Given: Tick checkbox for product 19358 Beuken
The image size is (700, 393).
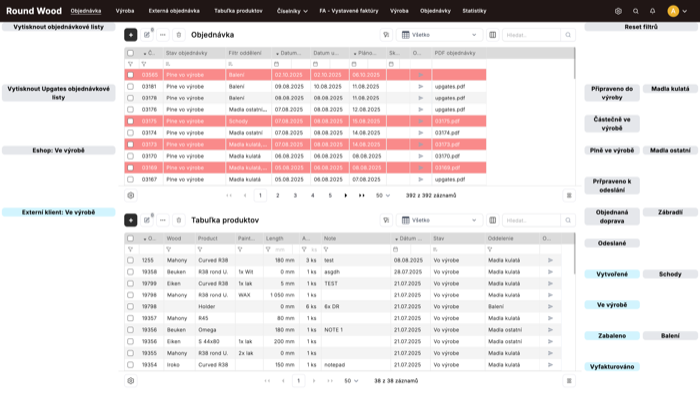Looking at the screenshot, I should click(130, 272).
